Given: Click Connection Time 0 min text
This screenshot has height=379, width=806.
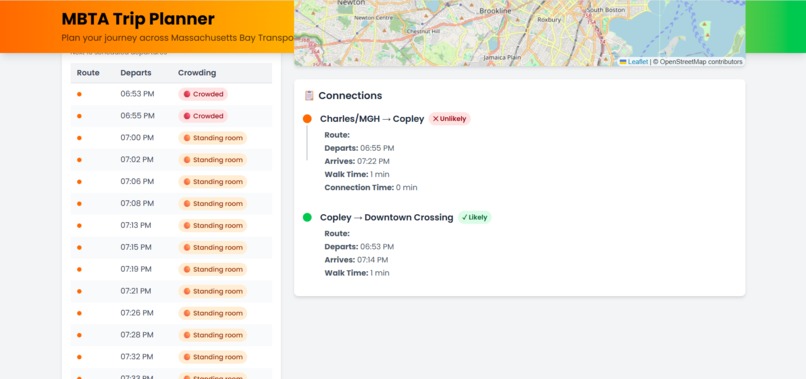Looking at the screenshot, I should tap(371, 188).
